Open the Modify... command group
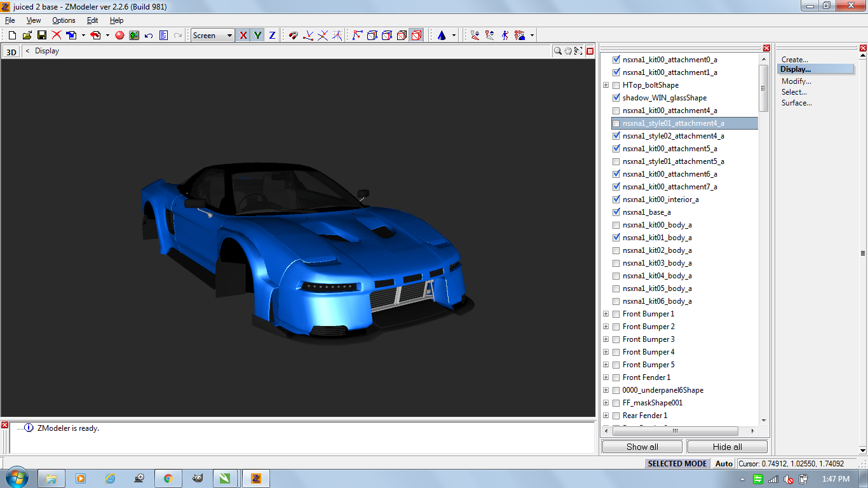This screenshot has width=868, height=488. (796, 81)
